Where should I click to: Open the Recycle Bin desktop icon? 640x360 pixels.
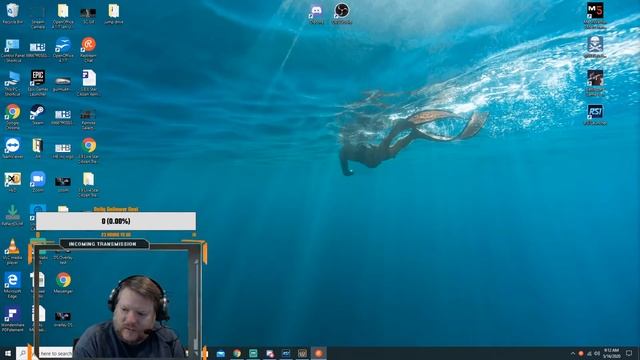12,13
